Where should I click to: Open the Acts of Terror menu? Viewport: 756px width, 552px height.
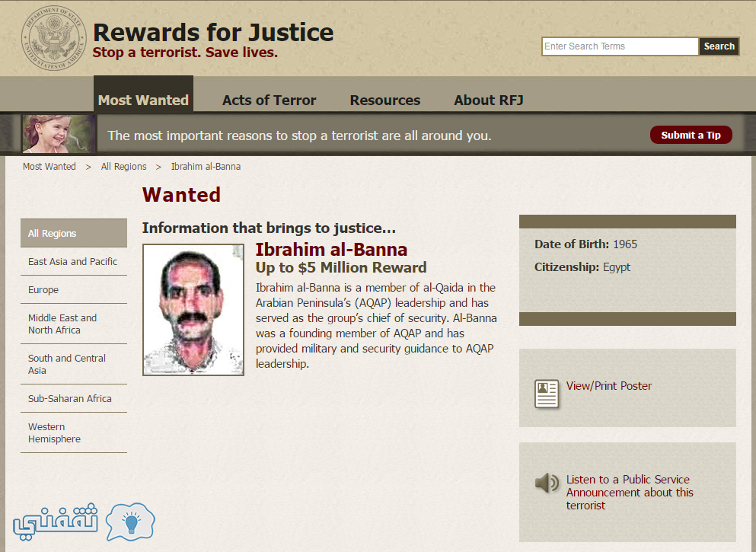269,100
